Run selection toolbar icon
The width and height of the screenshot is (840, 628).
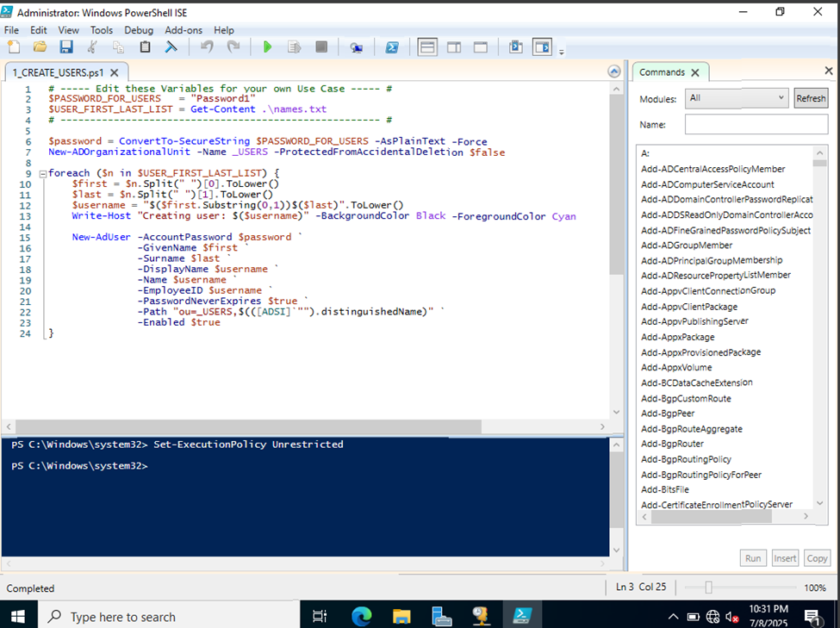pyautogui.click(x=294, y=47)
